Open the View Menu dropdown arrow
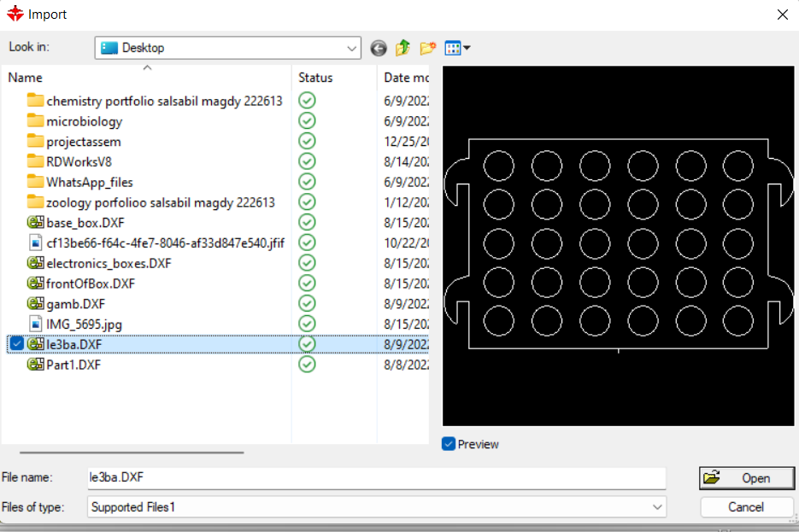 click(467, 49)
